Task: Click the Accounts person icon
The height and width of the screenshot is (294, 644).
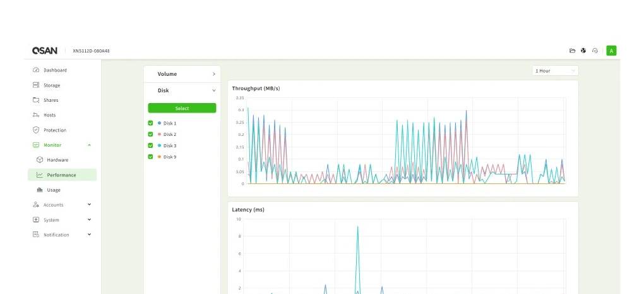Action: 36,205
